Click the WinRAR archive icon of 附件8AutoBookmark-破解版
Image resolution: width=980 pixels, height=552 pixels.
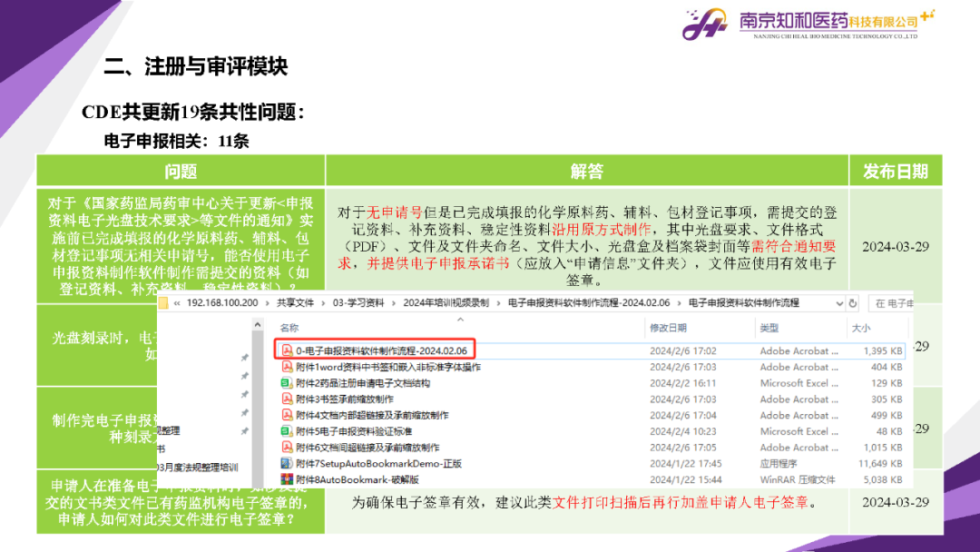pos(286,479)
